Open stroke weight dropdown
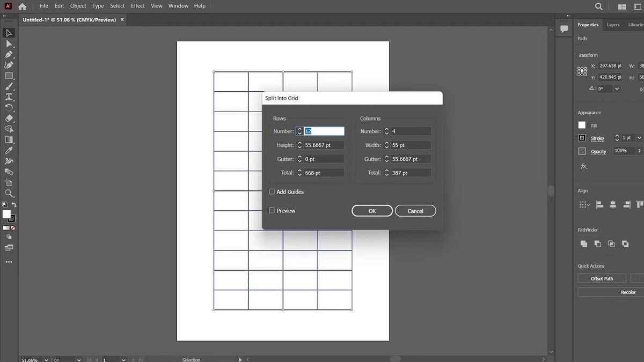 click(x=639, y=138)
